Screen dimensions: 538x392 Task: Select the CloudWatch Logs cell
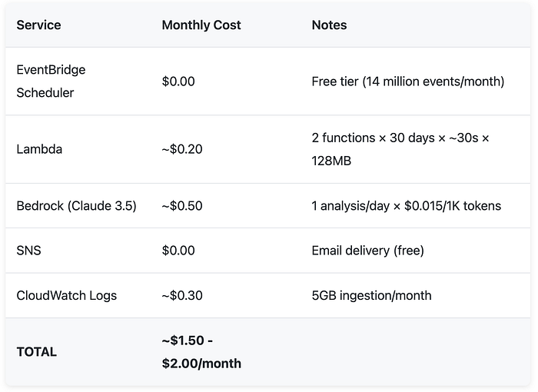coord(67,296)
